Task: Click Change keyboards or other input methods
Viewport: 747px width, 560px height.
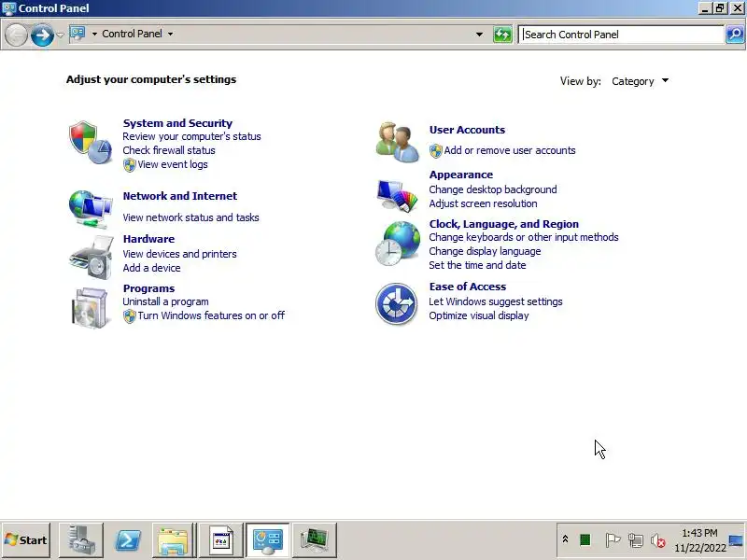Action: pos(524,237)
